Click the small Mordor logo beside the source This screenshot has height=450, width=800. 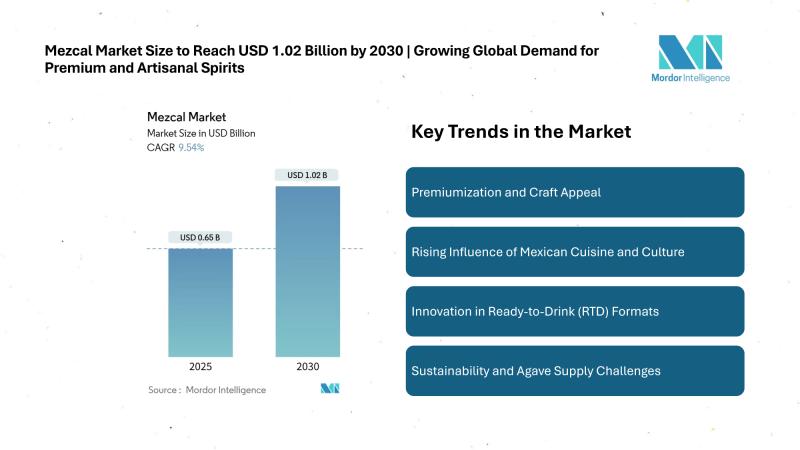pyautogui.click(x=330, y=388)
